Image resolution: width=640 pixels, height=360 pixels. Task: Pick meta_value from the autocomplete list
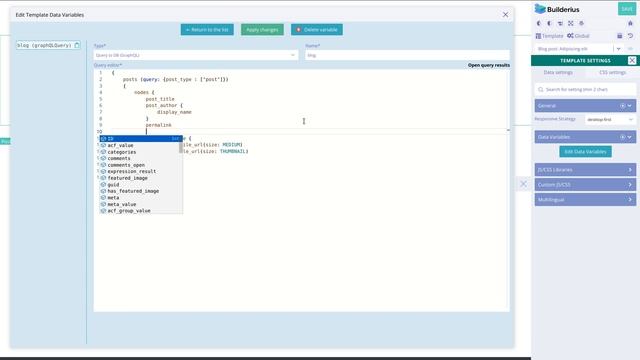pyautogui.click(x=141, y=204)
